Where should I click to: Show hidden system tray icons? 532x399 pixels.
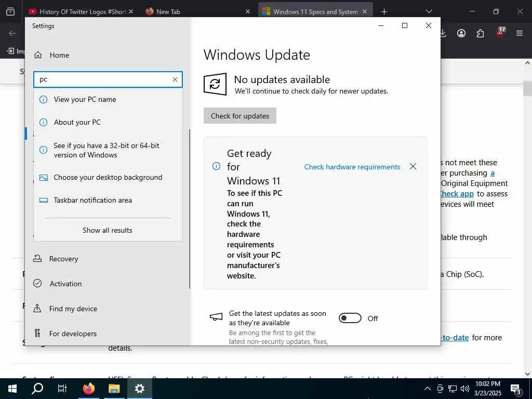(428, 389)
